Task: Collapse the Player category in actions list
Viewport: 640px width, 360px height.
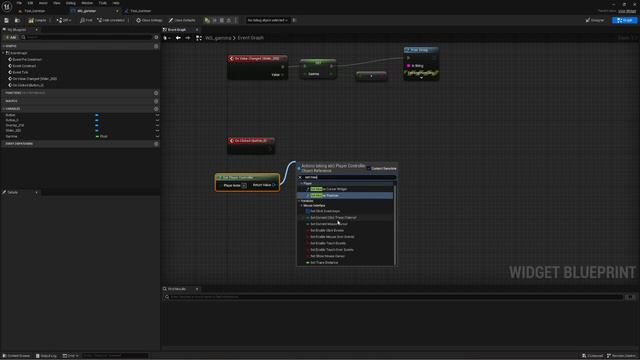Action: 302,184
